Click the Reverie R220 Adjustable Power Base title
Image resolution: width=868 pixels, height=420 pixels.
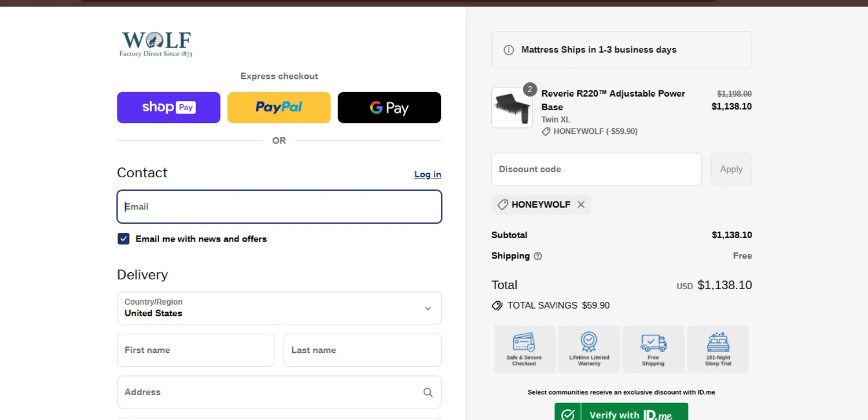(613, 100)
